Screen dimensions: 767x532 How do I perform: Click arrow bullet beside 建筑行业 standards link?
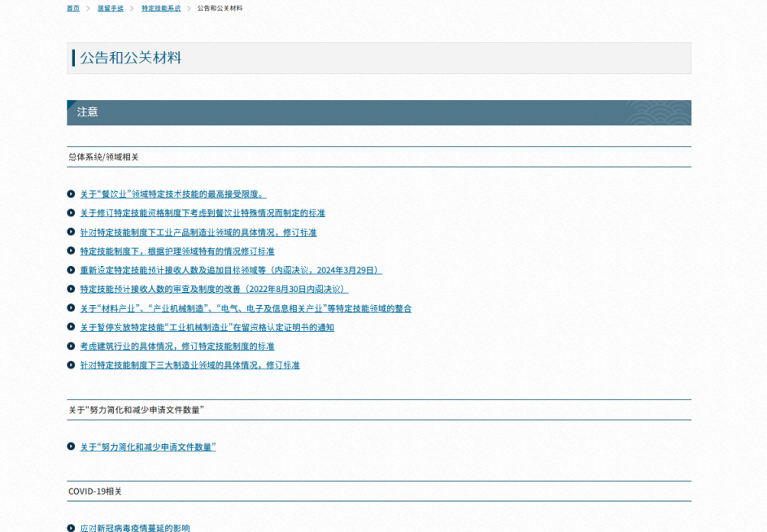click(72, 347)
